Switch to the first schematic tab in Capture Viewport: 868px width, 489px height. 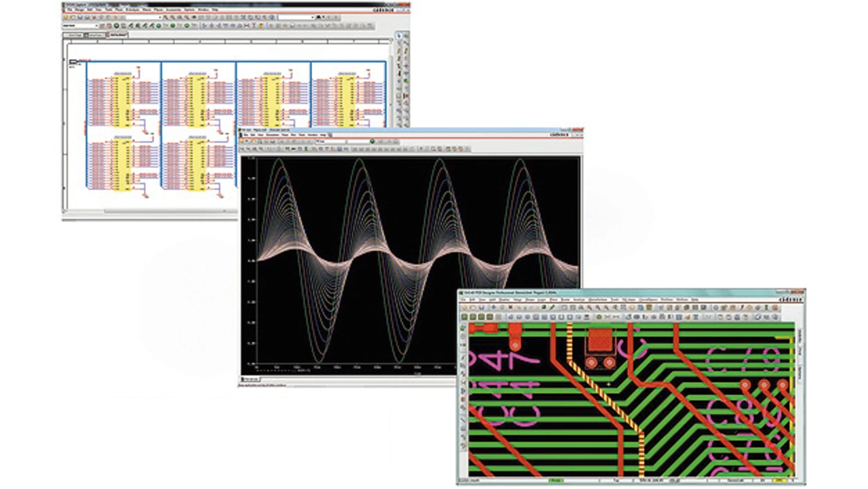[x=72, y=34]
